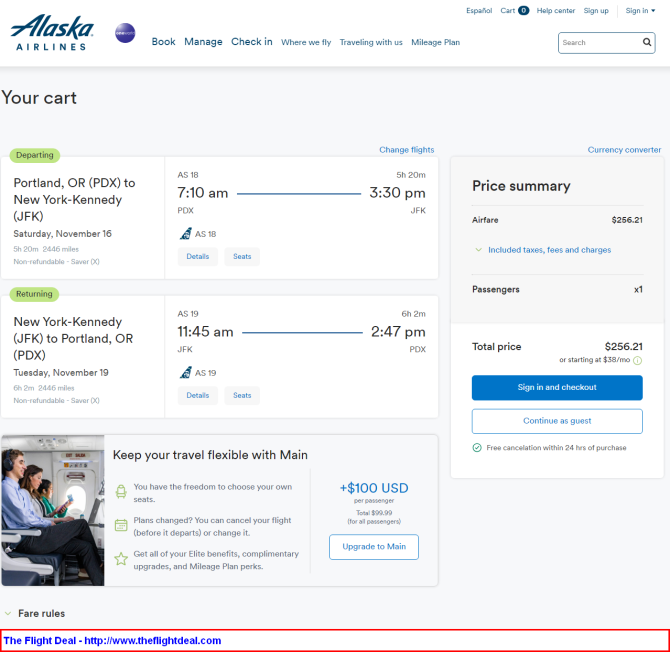Screen dimensions: 670x652
Task: Click the calendar change-plans icon
Action: click(x=121, y=525)
